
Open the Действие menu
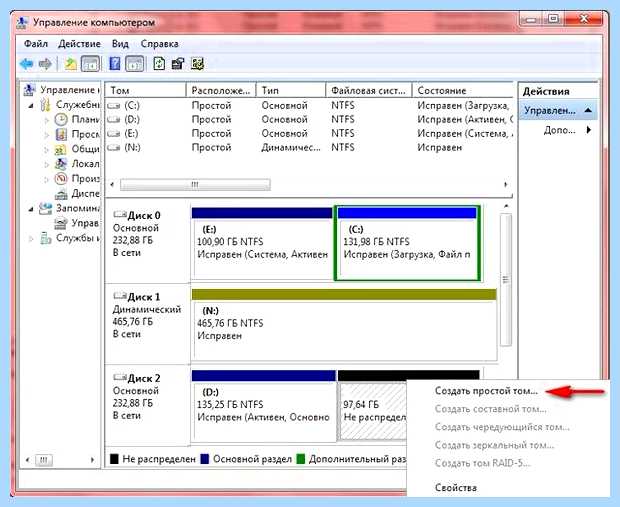(79, 44)
